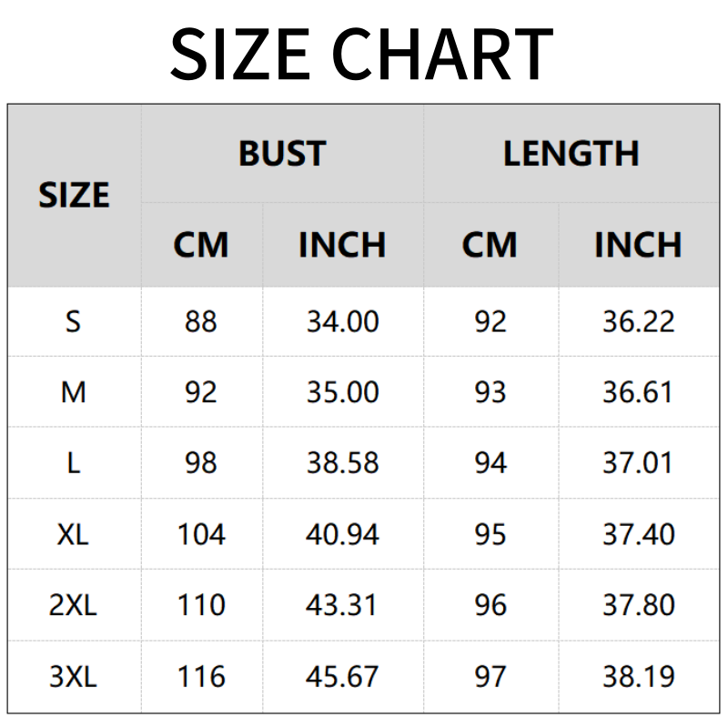The width and height of the screenshot is (728, 728).
Task: Select the CM subheader under BUST
Action: pyautogui.click(x=201, y=245)
